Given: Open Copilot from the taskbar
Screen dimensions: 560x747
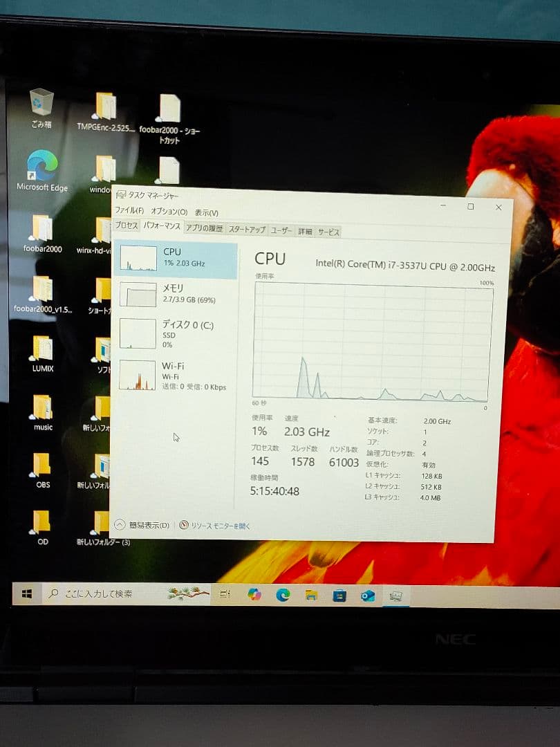Looking at the screenshot, I should (x=254, y=594).
